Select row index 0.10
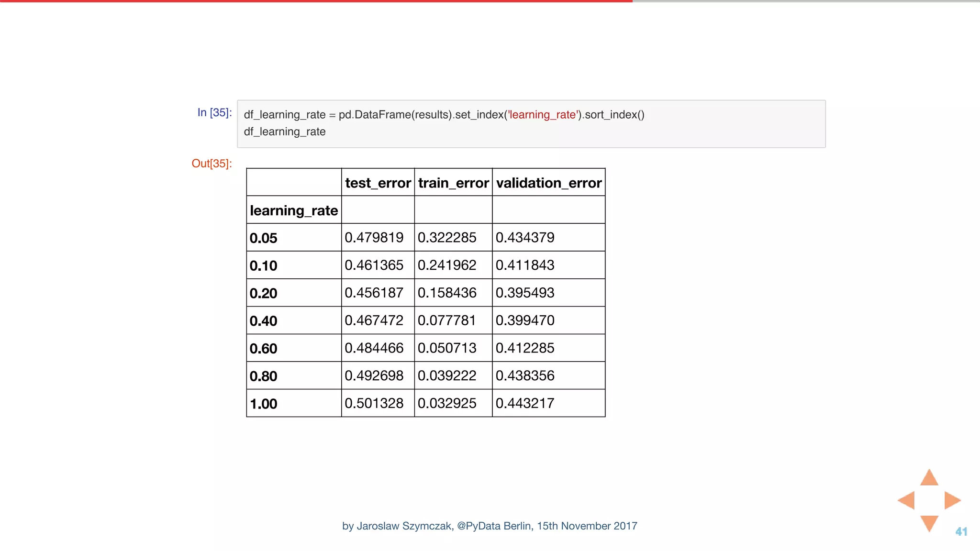 point(264,265)
